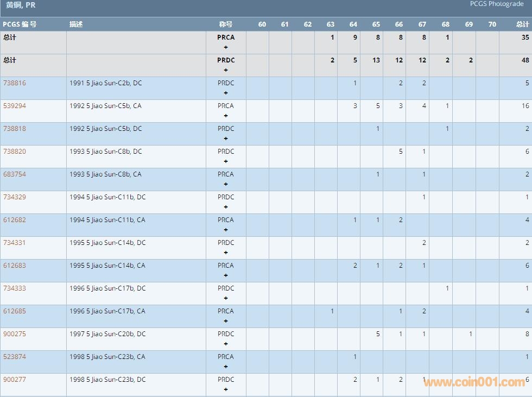Open coin entry 900275
Viewport: 532px width, 397px height.
pyautogui.click(x=15, y=334)
